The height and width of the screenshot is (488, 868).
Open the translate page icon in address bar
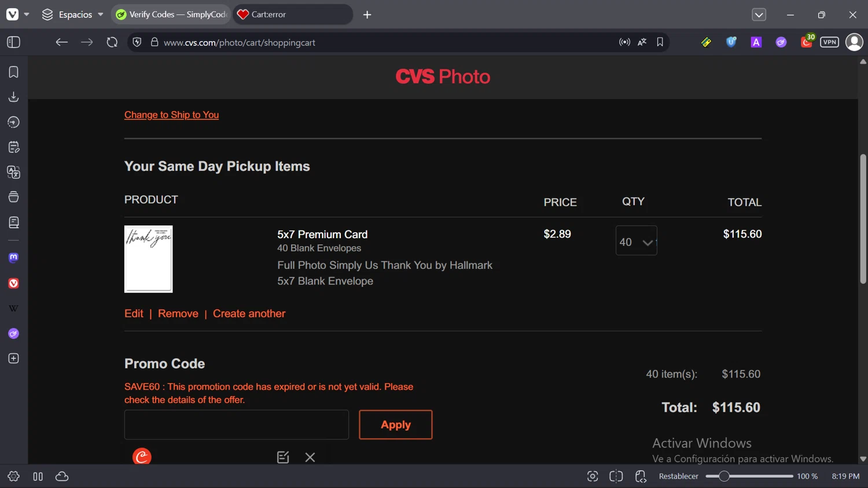[642, 42]
